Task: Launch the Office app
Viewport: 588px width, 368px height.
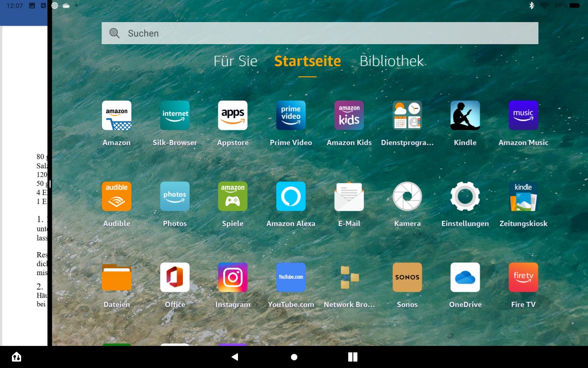Action: click(x=175, y=277)
